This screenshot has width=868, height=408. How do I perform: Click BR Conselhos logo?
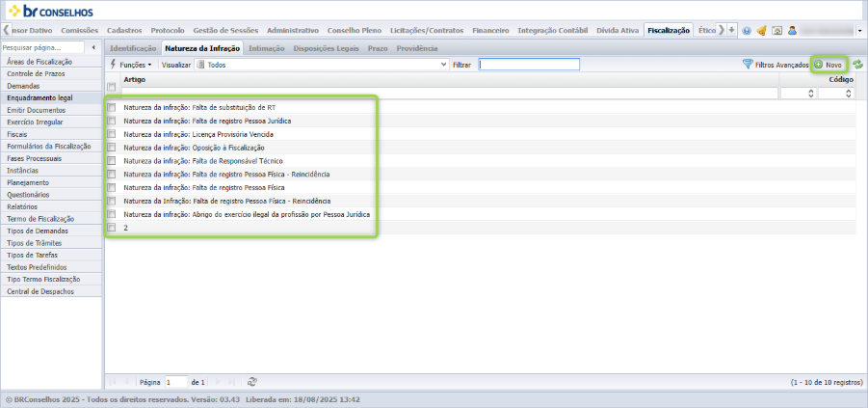[50, 11]
